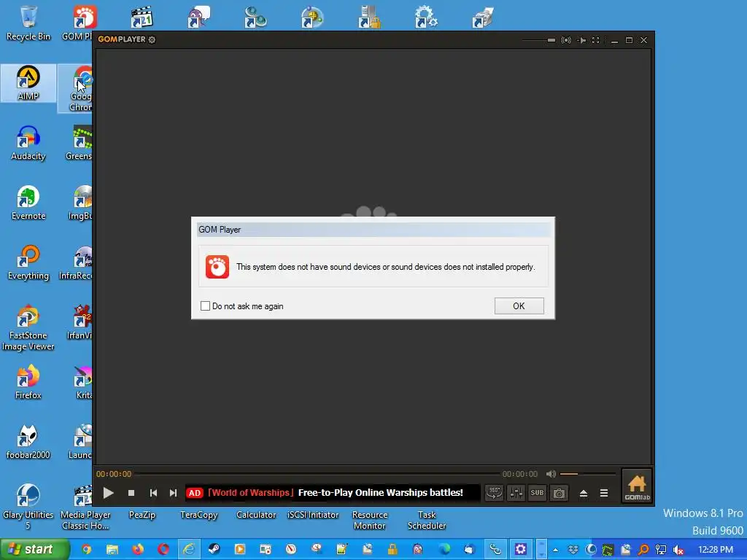Select the Evernote desktop shortcut
The width and height of the screenshot is (747, 560).
point(28,203)
